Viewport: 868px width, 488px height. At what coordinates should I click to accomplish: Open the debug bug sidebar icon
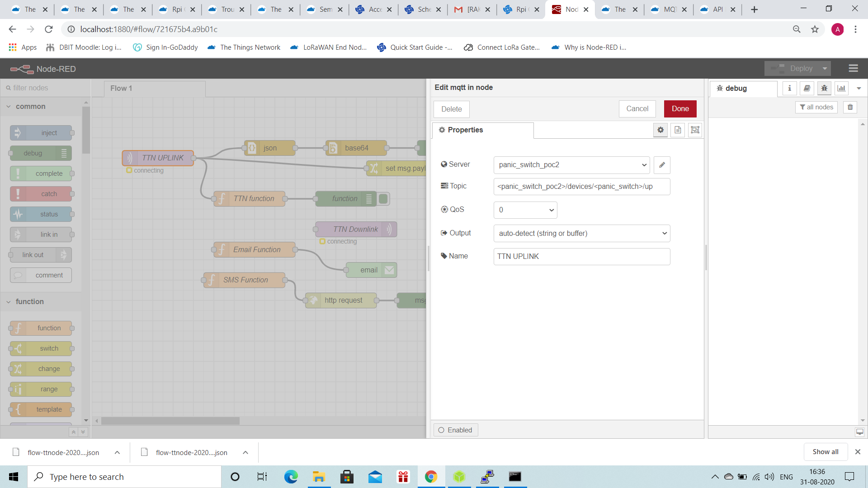824,89
